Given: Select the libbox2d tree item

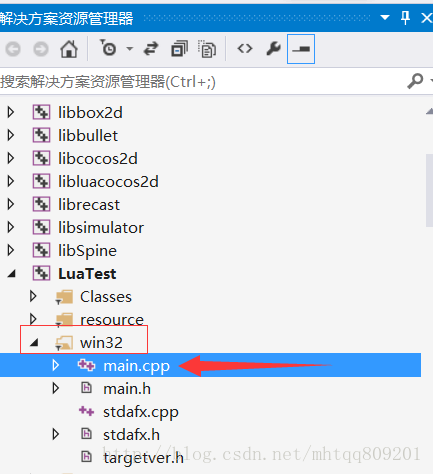Looking at the screenshot, I should [x=90, y=112].
